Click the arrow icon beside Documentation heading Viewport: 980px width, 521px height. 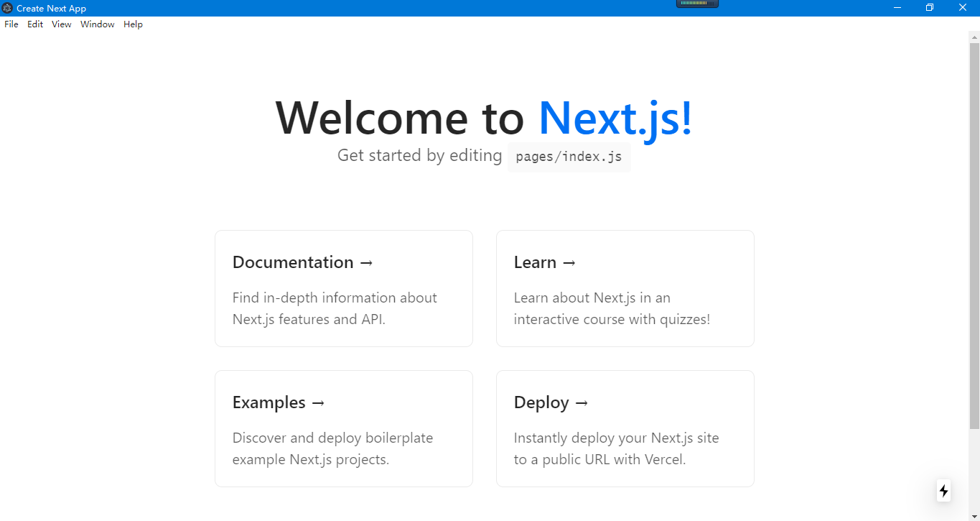click(365, 262)
